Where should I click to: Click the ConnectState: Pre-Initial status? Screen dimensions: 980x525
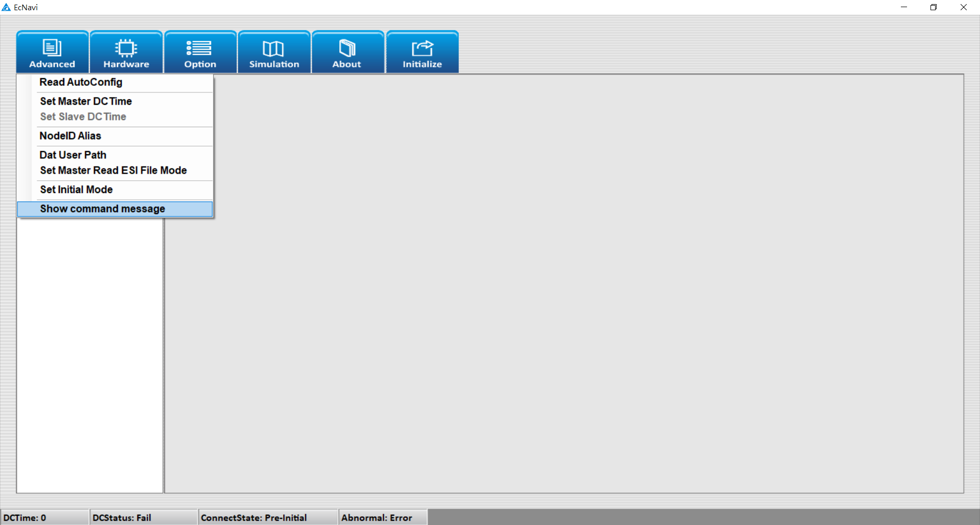point(267,517)
